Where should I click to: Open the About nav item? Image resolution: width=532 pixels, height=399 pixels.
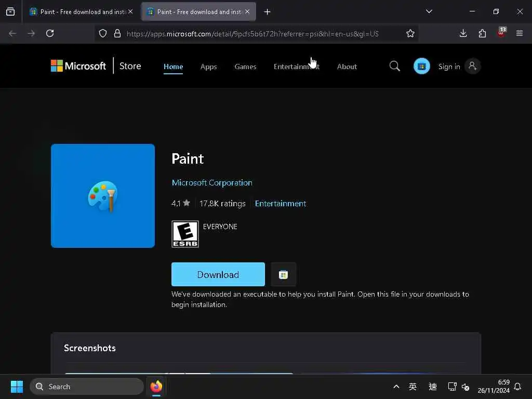pyautogui.click(x=347, y=66)
